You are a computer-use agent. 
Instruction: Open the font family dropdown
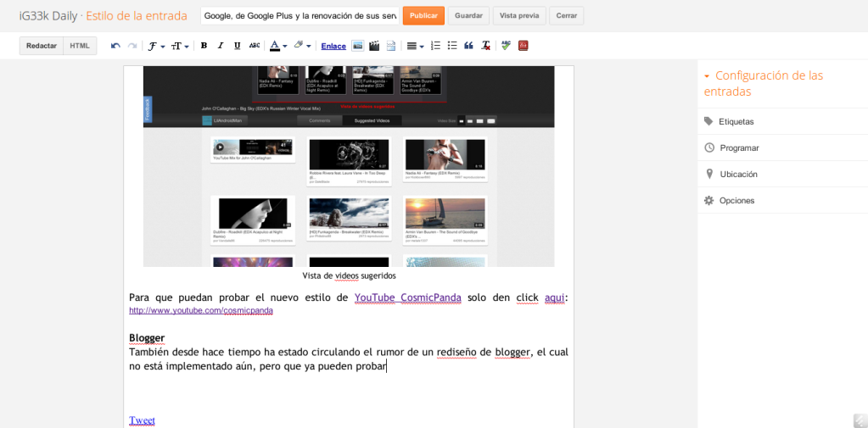pos(155,46)
